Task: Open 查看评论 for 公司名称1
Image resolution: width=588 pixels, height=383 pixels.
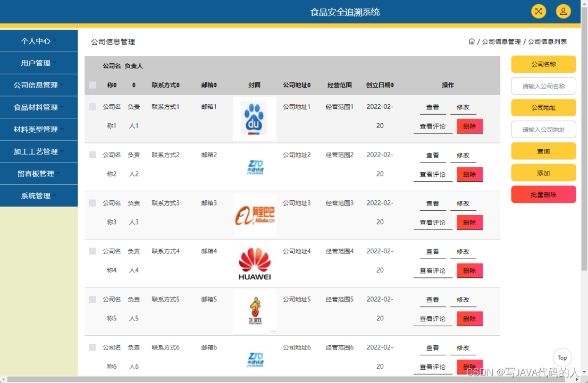Action: click(433, 126)
